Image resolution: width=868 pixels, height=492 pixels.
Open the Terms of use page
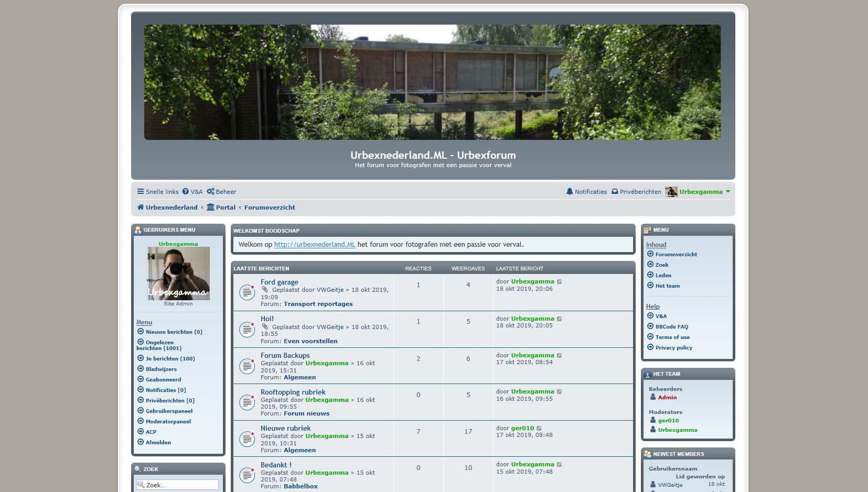(x=672, y=337)
